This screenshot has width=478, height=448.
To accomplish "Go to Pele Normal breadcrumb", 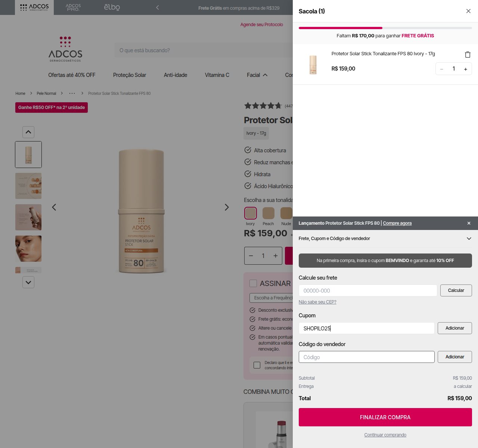I will [x=46, y=93].
